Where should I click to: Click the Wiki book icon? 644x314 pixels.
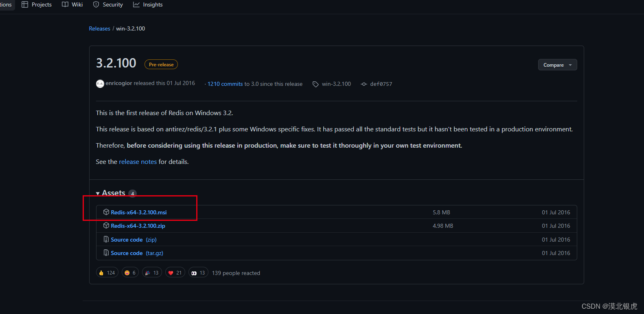65,4
